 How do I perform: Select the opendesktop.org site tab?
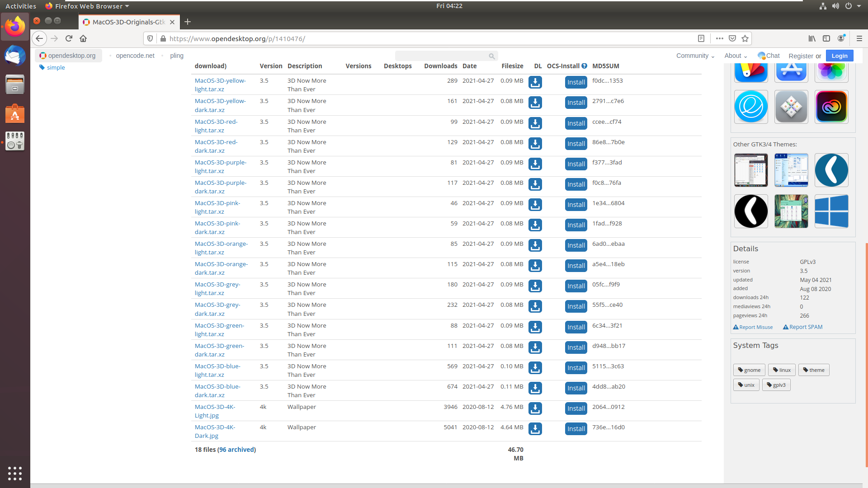(x=68, y=56)
